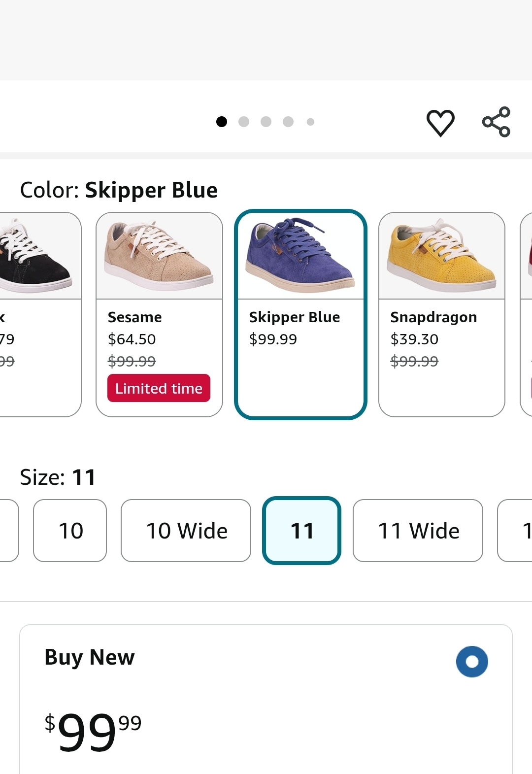Jump to fourth image carousel dot
Image resolution: width=532 pixels, height=774 pixels.
288,122
